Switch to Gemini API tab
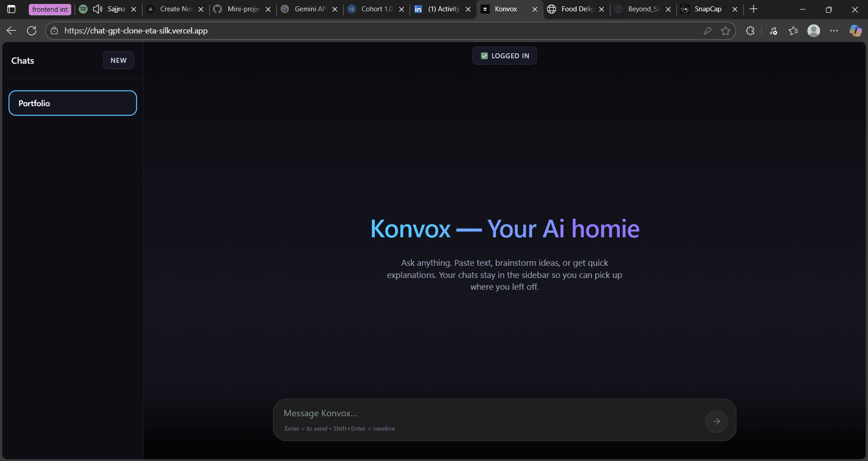 tap(310, 9)
